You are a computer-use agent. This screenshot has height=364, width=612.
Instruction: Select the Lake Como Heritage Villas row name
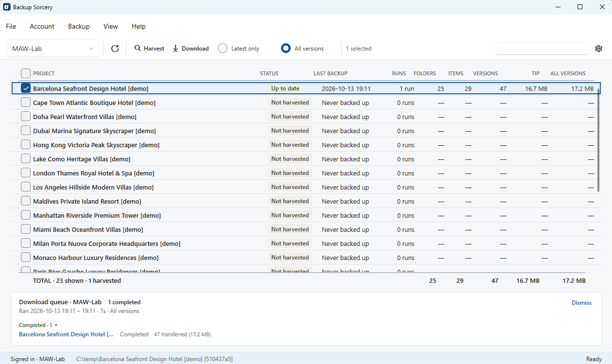coord(82,159)
